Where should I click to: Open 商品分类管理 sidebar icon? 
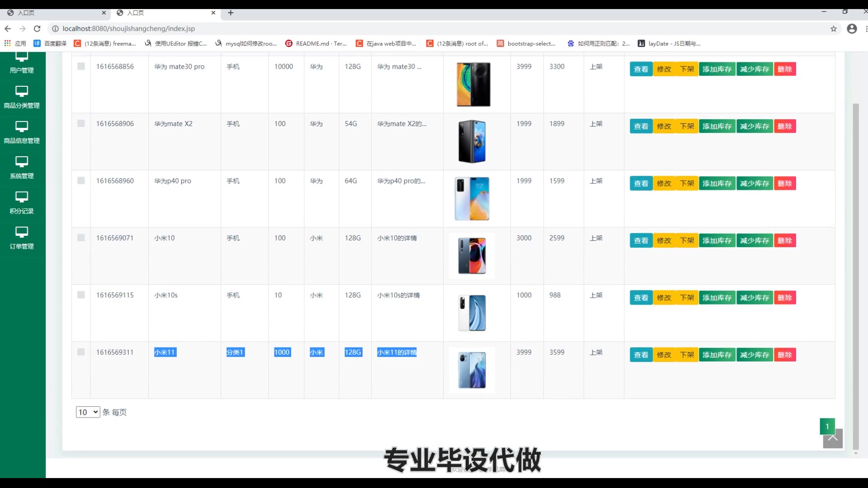[22, 91]
